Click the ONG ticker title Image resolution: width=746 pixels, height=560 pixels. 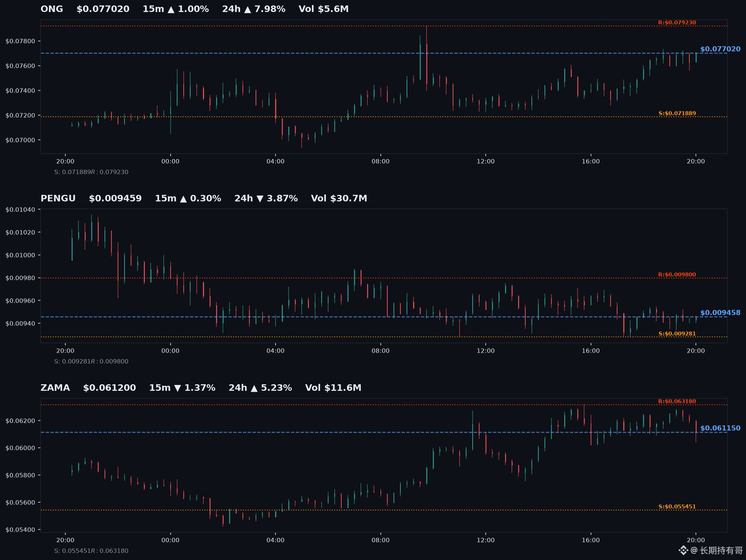pyautogui.click(x=52, y=9)
